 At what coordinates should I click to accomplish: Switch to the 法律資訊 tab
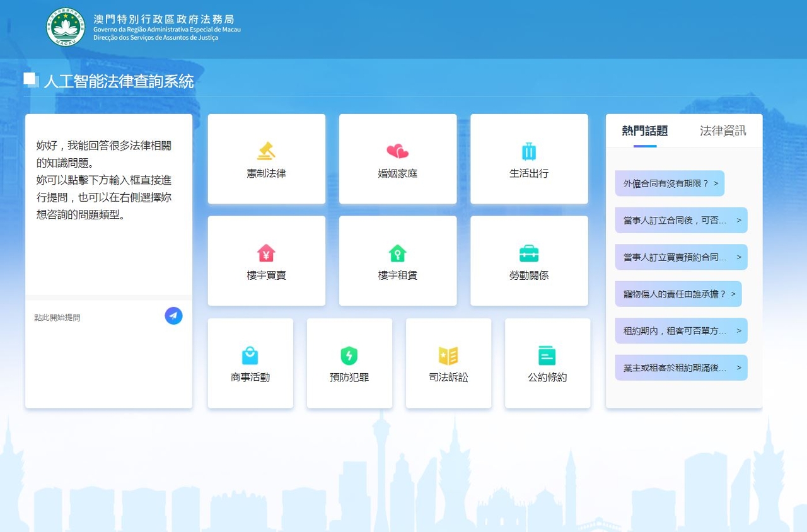click(723, 131)
